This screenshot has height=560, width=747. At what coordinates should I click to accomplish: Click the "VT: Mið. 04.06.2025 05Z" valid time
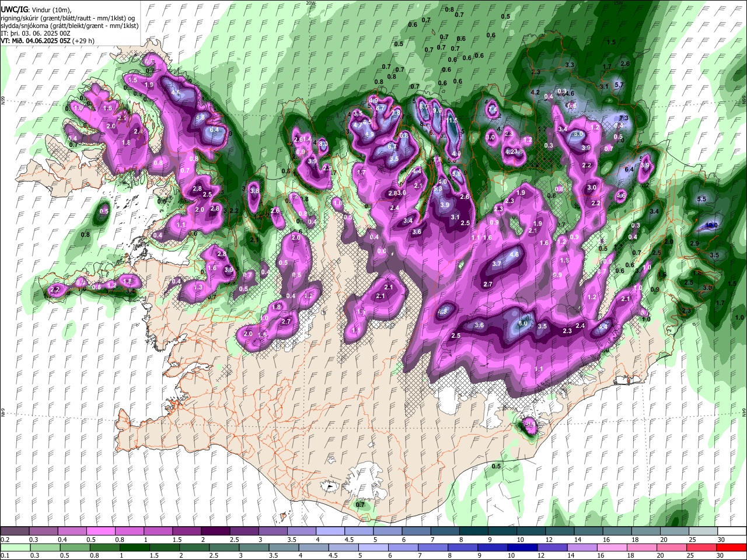click(36, 41)
